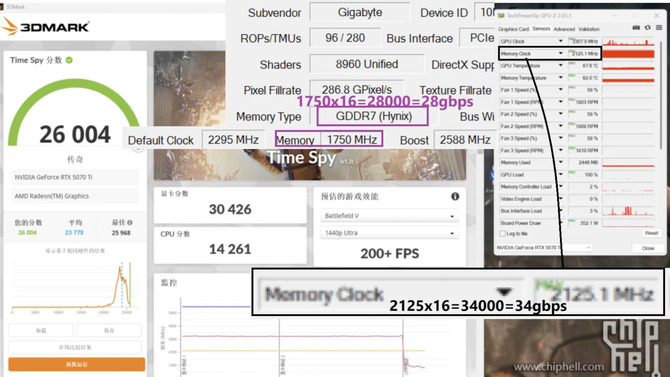Click the GPU Clock history graph

point(628,41)
